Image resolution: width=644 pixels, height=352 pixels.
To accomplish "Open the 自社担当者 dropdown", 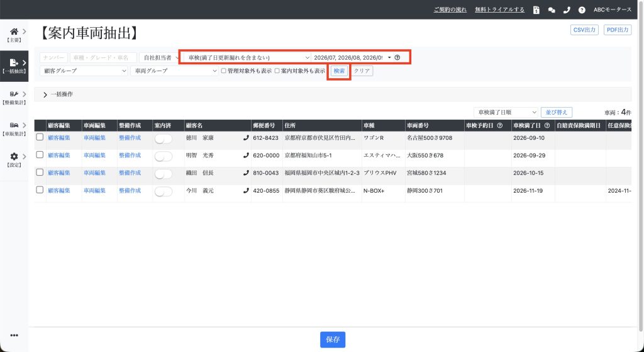I will tap(160, 57).
